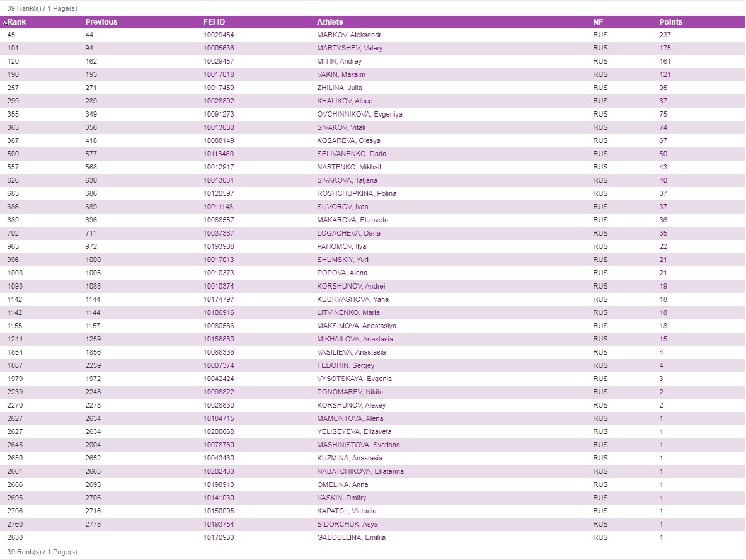This screenshot has height=560, width=746.
Task: Open athlete SIVAKOVA, Tatjana
Action: click(x=347, y=180)
